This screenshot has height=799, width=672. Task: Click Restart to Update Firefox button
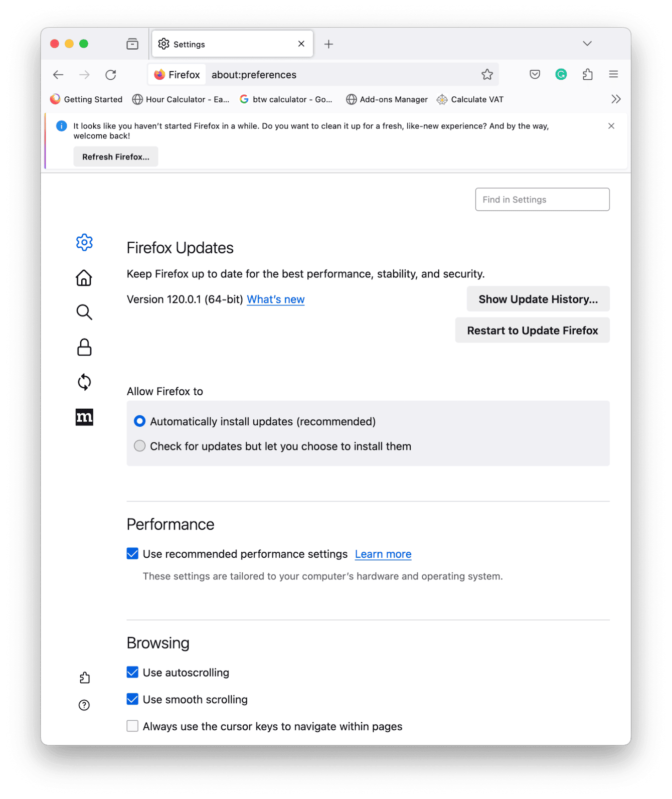(x=532, y=331)
